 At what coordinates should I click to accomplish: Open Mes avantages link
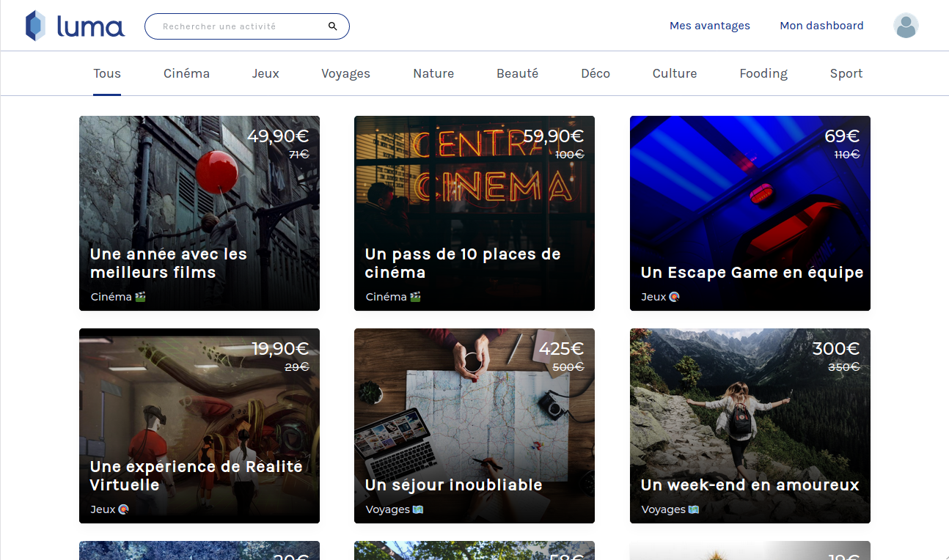pyautogui.click(x=710, y=26)
